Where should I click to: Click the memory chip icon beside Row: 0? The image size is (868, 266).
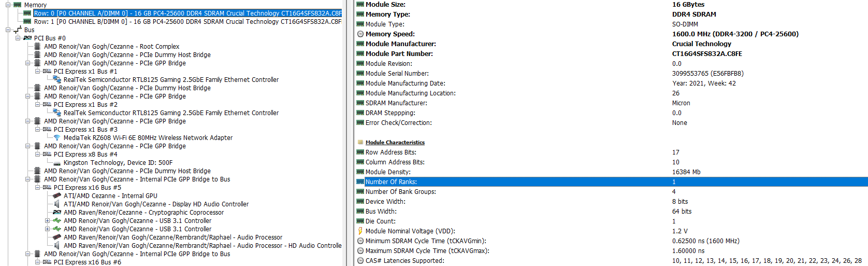pos(27,13)
